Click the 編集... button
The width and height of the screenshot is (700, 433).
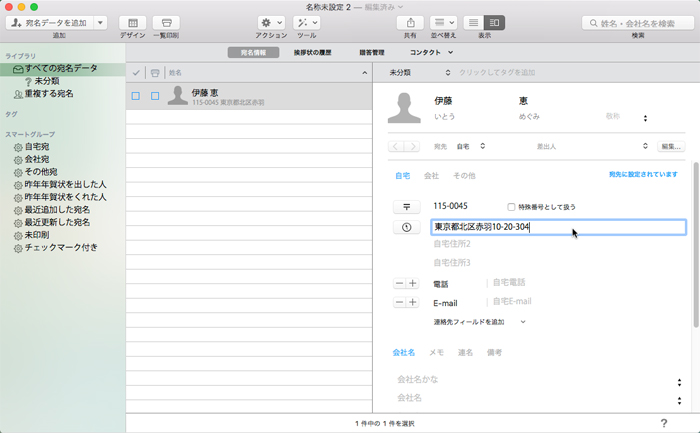coord(670,146)
